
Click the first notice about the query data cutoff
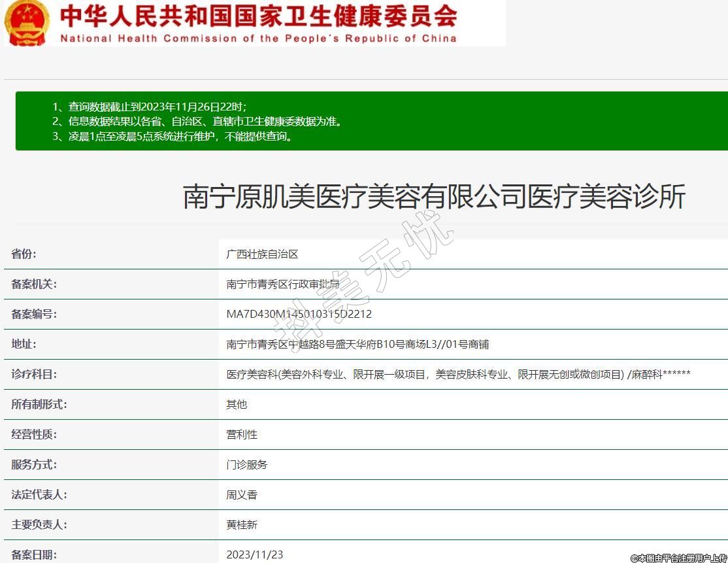150,107
